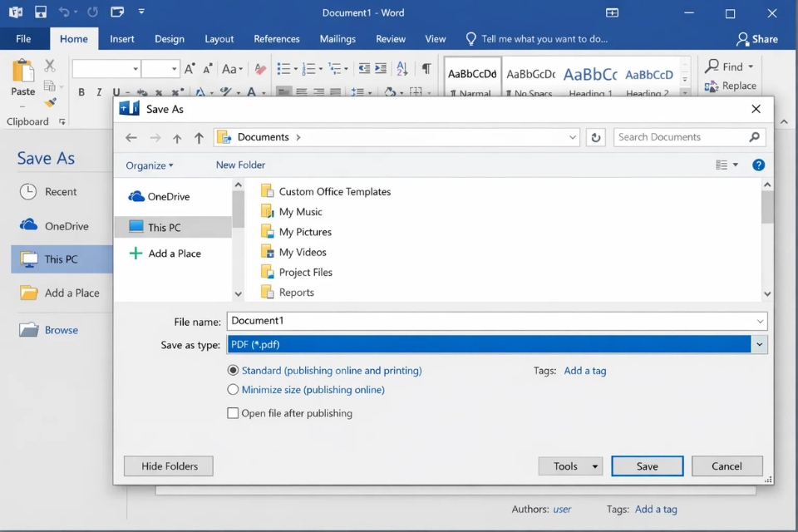Apply bold formatting in the ribbon
The width and height of the screenshot is (798, 532).
(81, 90)
